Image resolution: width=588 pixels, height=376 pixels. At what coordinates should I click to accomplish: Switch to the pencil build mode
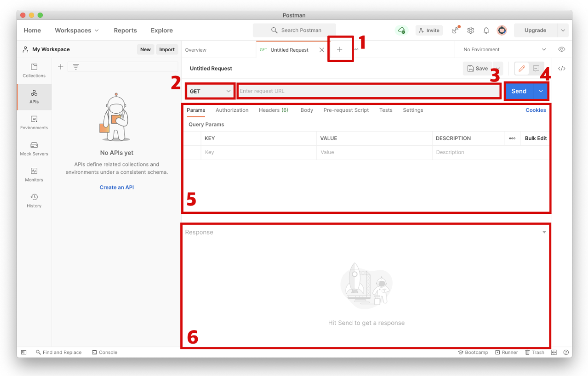(521, 69)
